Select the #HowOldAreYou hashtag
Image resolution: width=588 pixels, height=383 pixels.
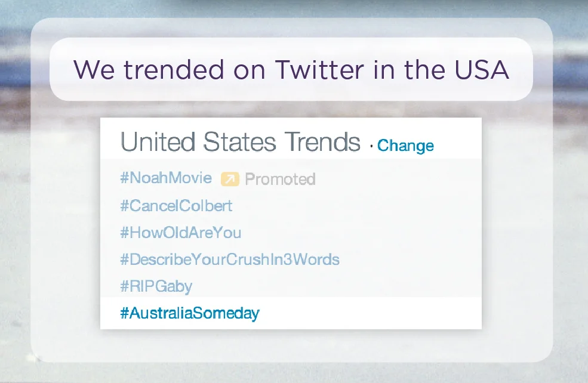click(x=180, y=233)
